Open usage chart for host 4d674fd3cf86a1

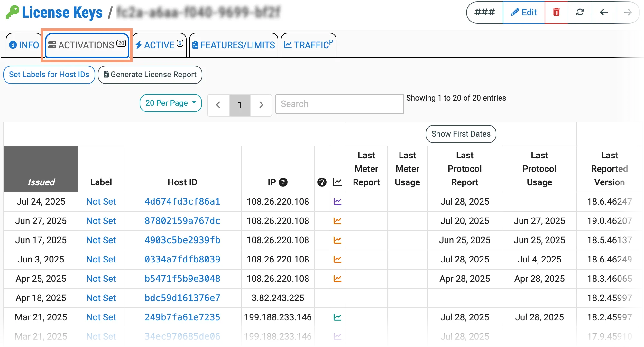click(337, 202)
